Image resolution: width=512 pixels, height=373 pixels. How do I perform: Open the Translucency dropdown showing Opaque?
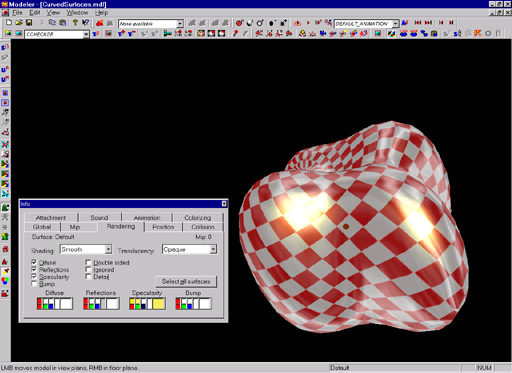(213, 249)
